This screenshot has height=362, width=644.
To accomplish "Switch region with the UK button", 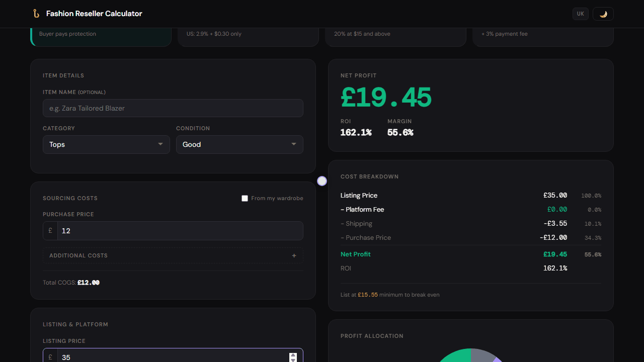I will point(581,14).
